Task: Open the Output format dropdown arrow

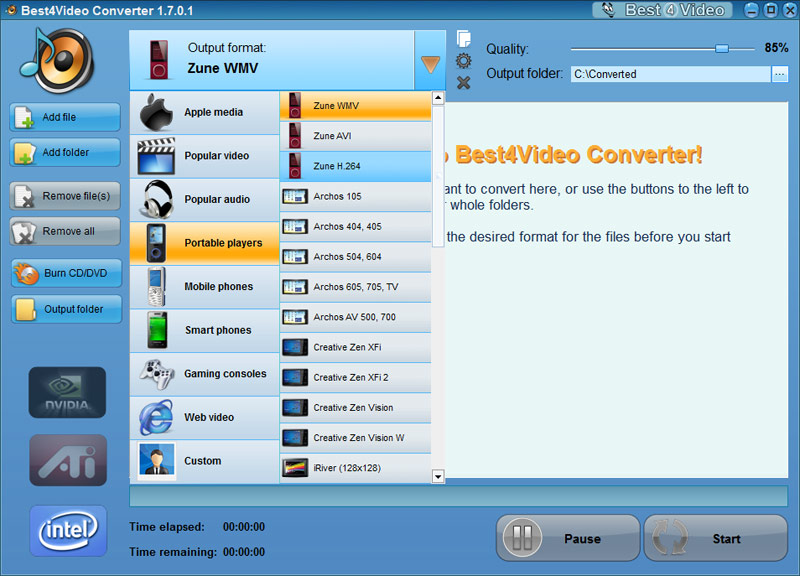Action: tap(430, 60)
